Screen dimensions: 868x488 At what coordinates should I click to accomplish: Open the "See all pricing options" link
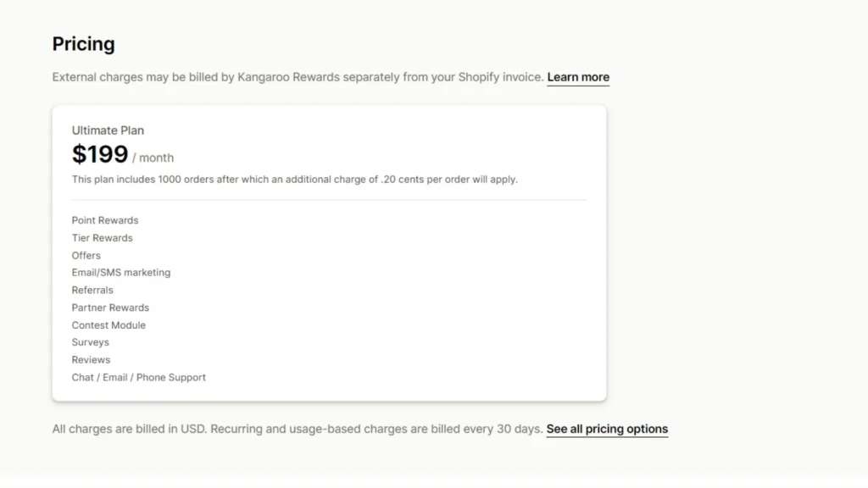point(607,429)
